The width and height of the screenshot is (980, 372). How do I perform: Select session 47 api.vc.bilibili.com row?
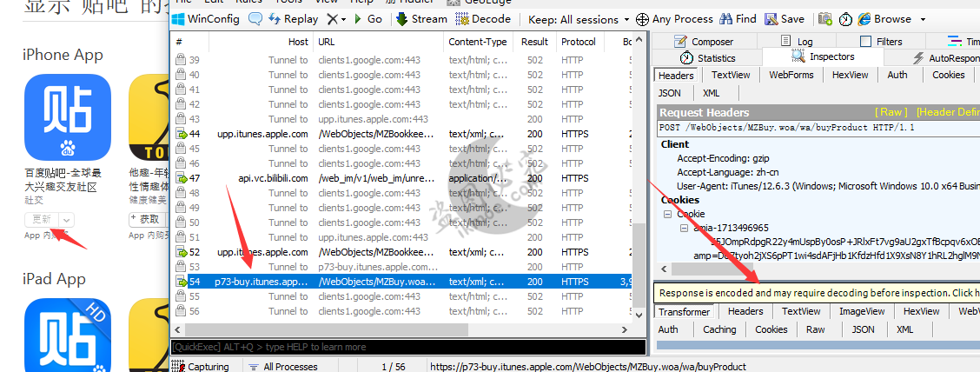401,178
